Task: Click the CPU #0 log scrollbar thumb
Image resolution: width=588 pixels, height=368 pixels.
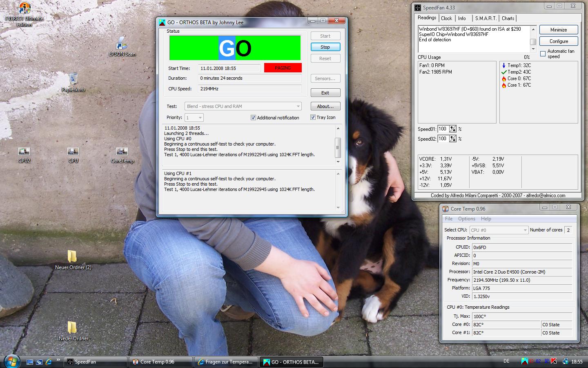Action: 338,148
